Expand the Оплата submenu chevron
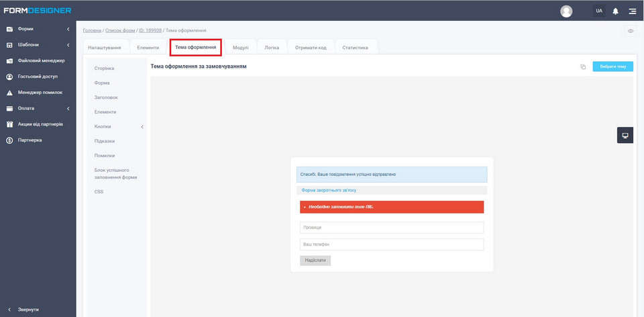Screen dimensions: 644x317 click(68, 109)
